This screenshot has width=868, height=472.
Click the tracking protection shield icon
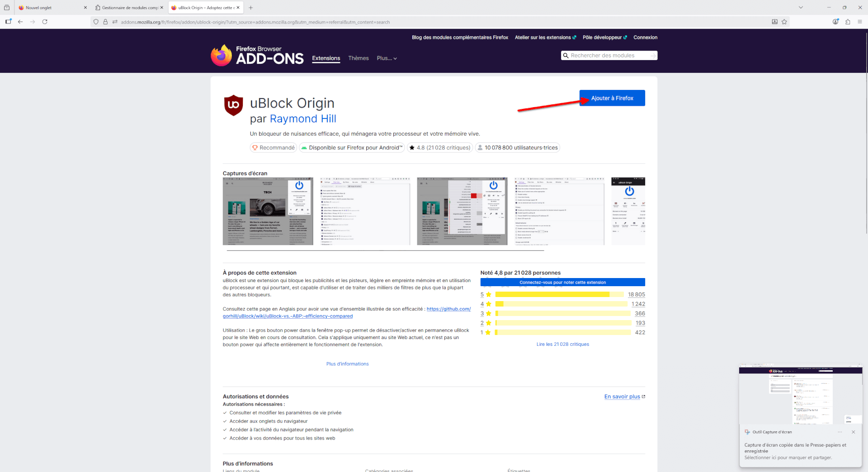[96, 22]
